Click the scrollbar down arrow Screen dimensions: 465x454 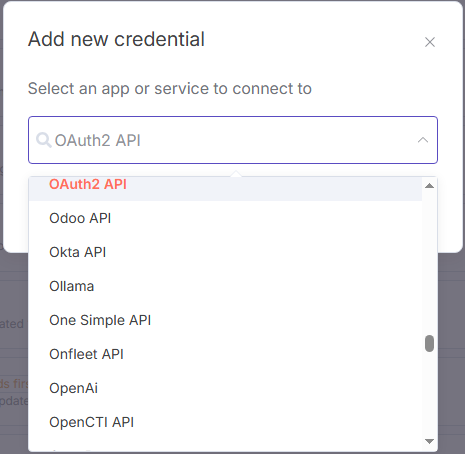click(429, 441)
